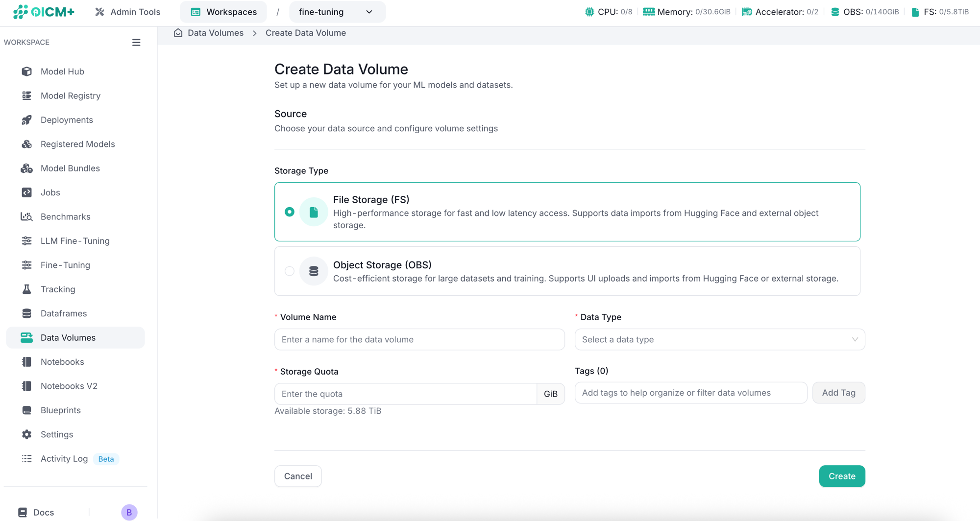This screenshot has height=521, width=980.
Task: Expand the fine-tuning workspace dropdown
Action: pos(337,12)
